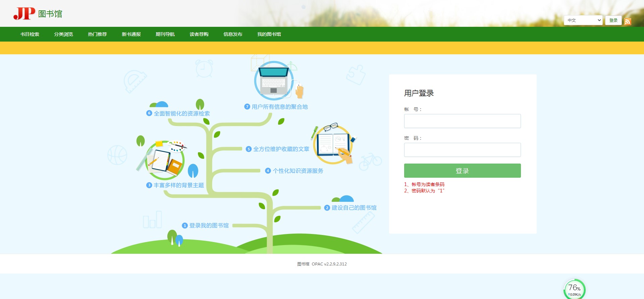The width and height of the screenshot is (644, 299).
Task: Click the small 登录 button at top right
Action: coord(613,20)
